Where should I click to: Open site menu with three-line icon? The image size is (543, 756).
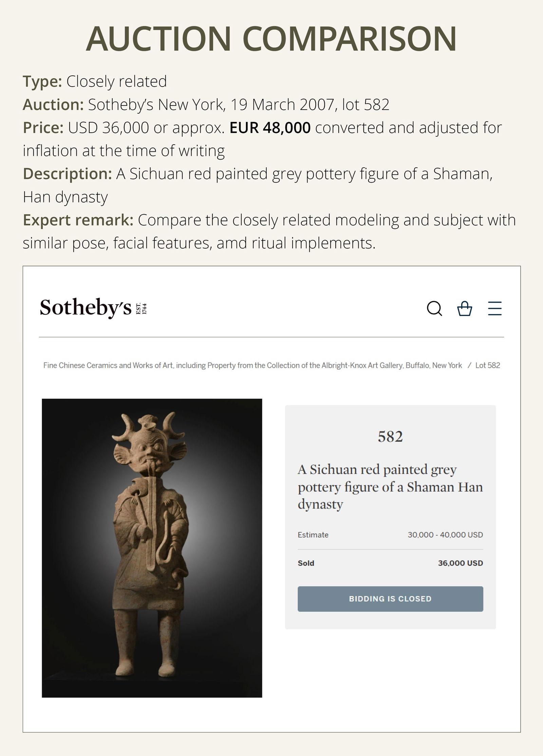point(494,309)
